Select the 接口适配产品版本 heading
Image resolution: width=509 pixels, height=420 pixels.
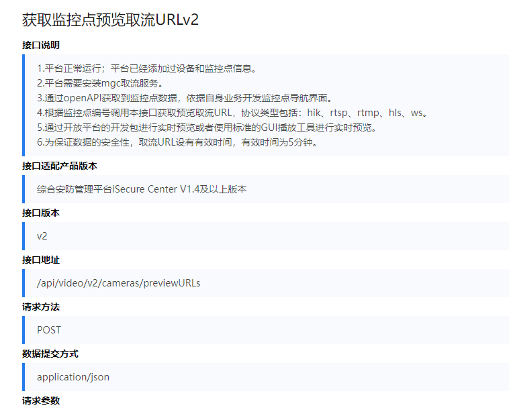coord(60,166)
